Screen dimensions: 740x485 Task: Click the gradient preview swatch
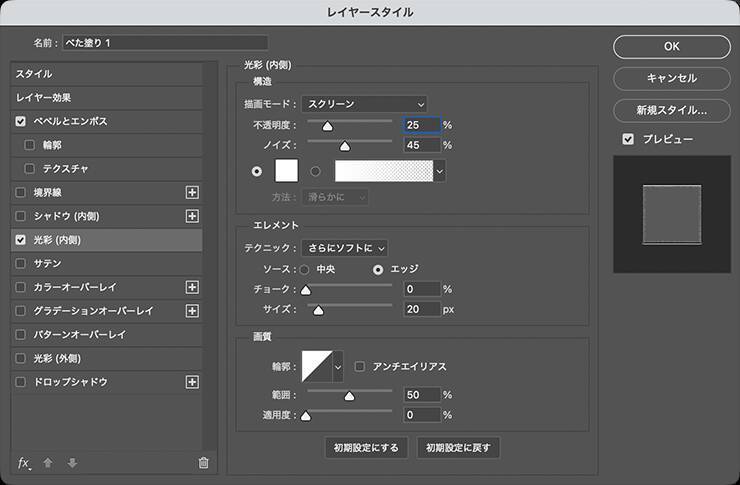(x=384, y=171)
